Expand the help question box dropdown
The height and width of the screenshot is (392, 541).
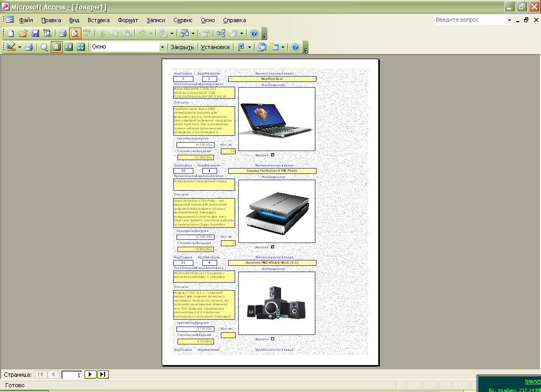pos(509,21)
